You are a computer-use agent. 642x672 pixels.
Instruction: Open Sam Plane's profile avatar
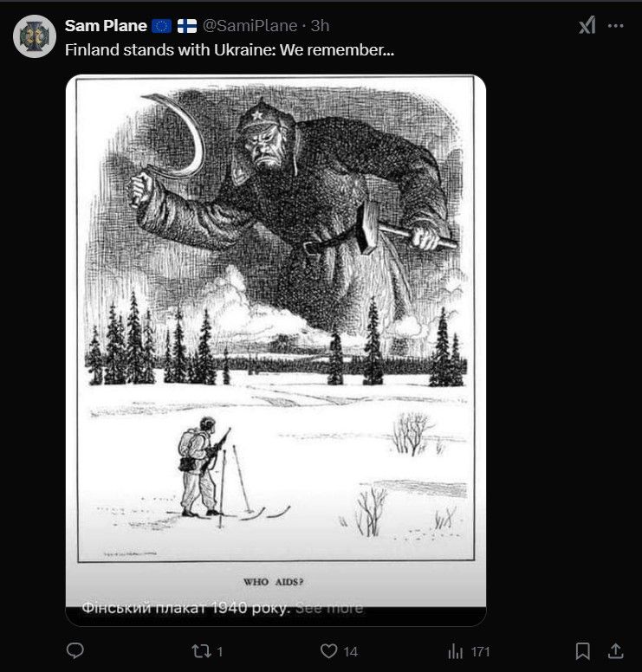point(35,36)
